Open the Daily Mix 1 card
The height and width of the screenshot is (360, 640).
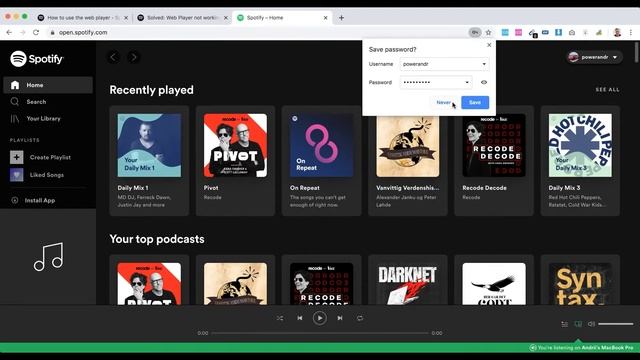149,160
